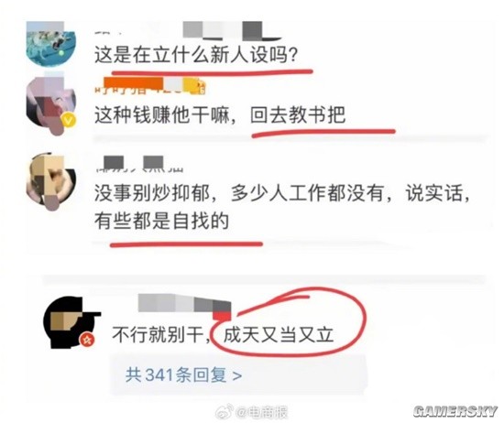504x423 pixels.
Task: Click the circled text 成天又当又立
Action: point(279,335)
